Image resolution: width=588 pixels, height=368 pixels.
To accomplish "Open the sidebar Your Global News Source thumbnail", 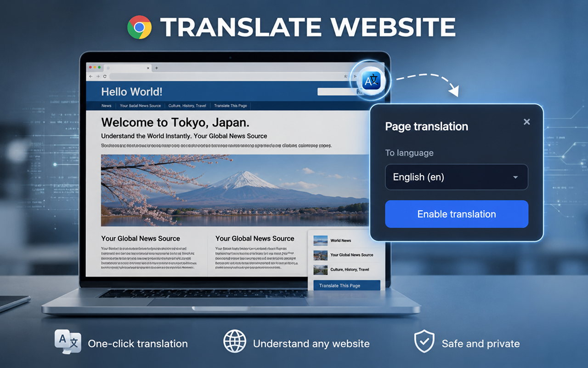I will tap(320, 255).
